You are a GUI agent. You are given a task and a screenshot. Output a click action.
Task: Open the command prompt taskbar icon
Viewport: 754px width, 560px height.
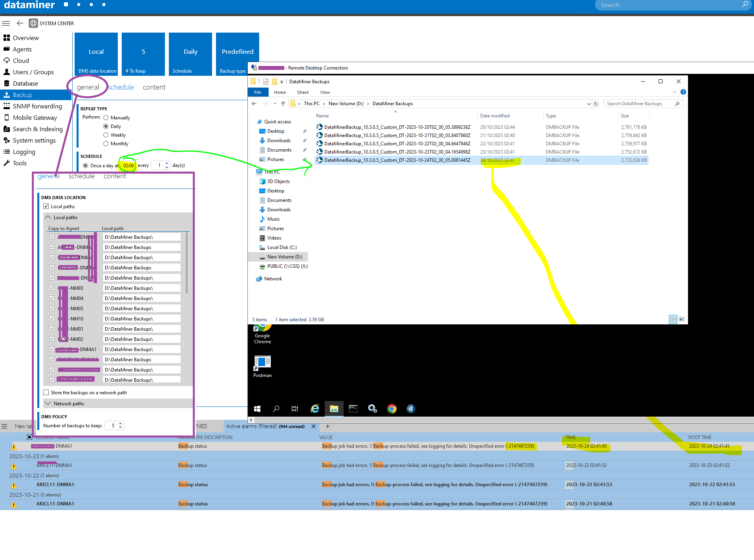(353, 409)
